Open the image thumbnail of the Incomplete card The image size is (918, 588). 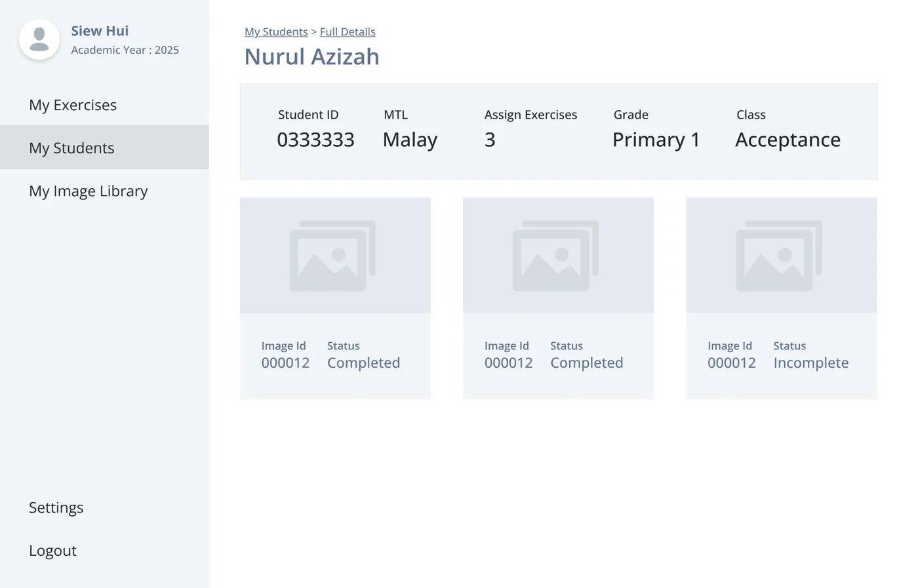(x=781, y=256)
